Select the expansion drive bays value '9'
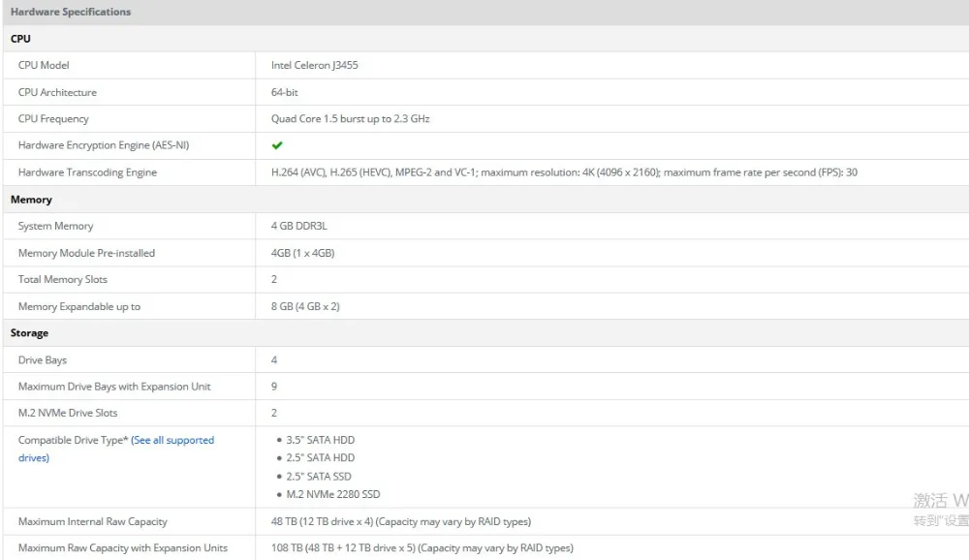This screenshot has height=560, width=969. pyautogui.click(x=274, y=387)
